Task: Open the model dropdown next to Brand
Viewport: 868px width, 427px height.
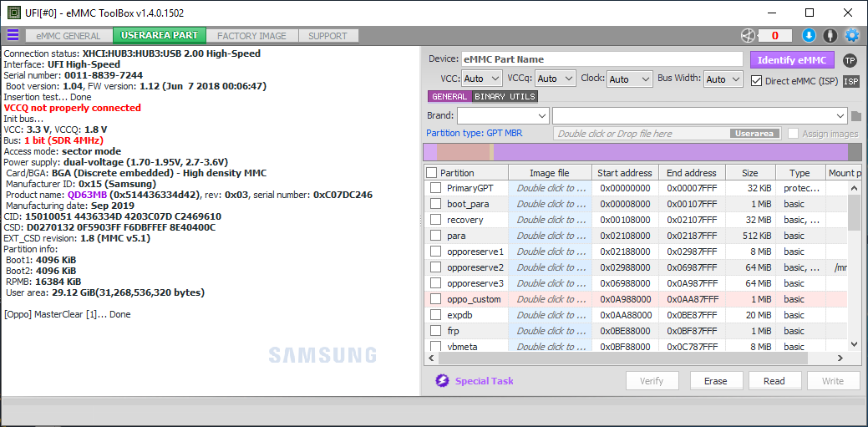Action: coord(700,116)
